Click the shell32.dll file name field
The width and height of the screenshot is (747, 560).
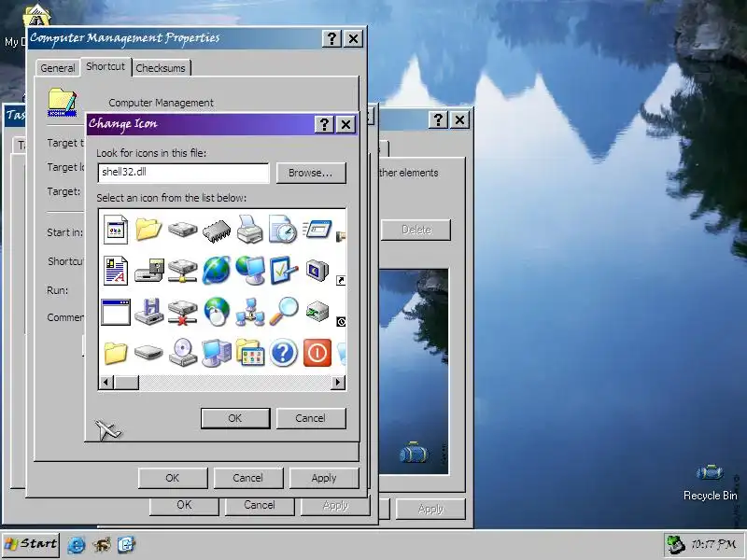pos(183,173)
